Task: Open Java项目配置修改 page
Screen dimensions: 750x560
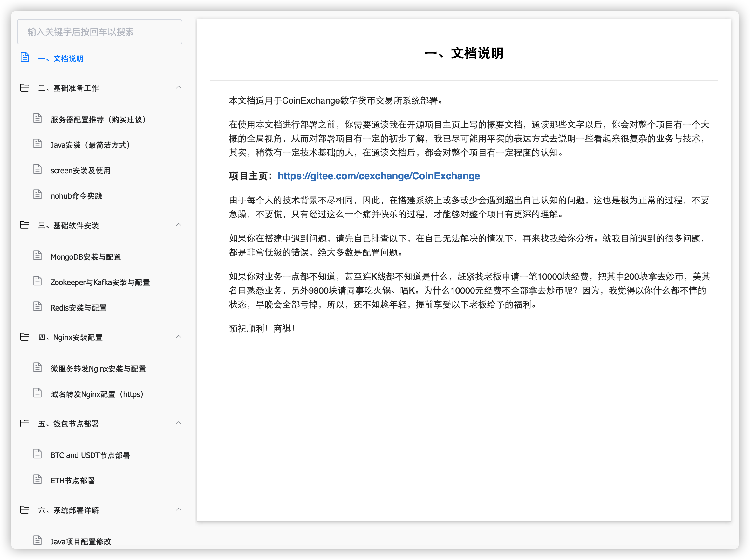Action: [x=81, y=542]
